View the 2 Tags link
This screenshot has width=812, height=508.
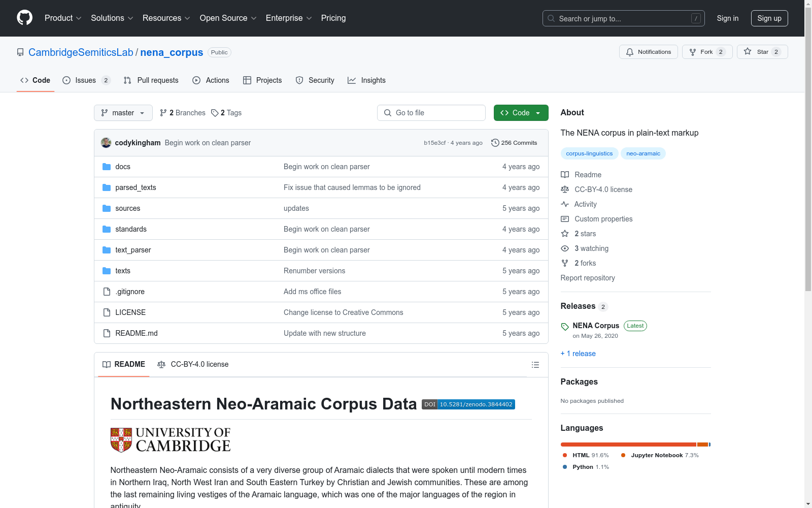(226, 113)
